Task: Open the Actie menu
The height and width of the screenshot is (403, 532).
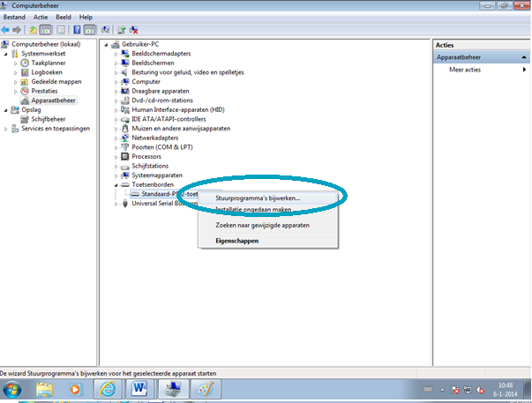Action: click(41, 18)
